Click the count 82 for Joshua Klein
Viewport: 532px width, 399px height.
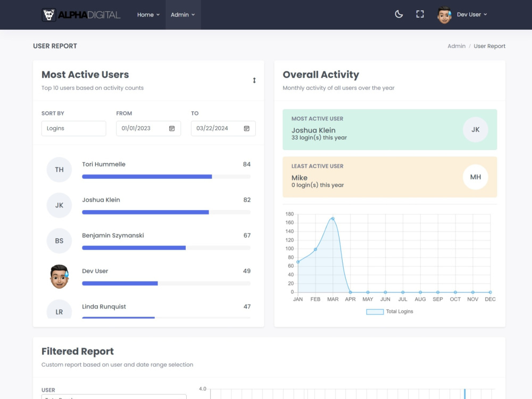tap(247, 200)
